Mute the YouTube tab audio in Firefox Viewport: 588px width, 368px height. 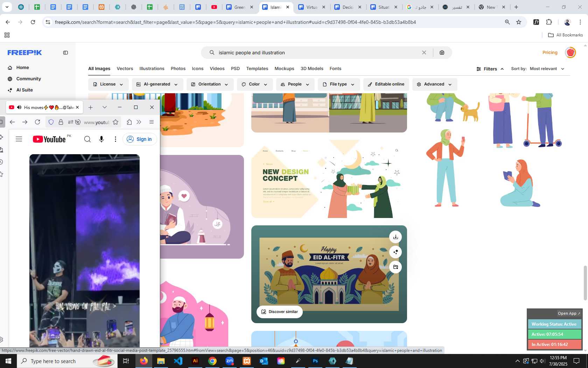tap(19, 107)
